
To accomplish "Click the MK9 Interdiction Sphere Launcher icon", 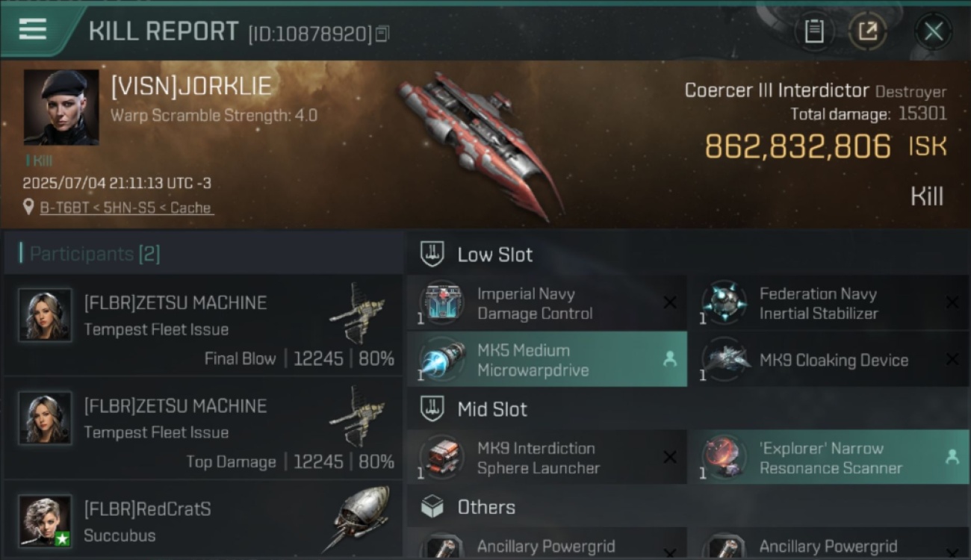I will (x=441, y=457).
